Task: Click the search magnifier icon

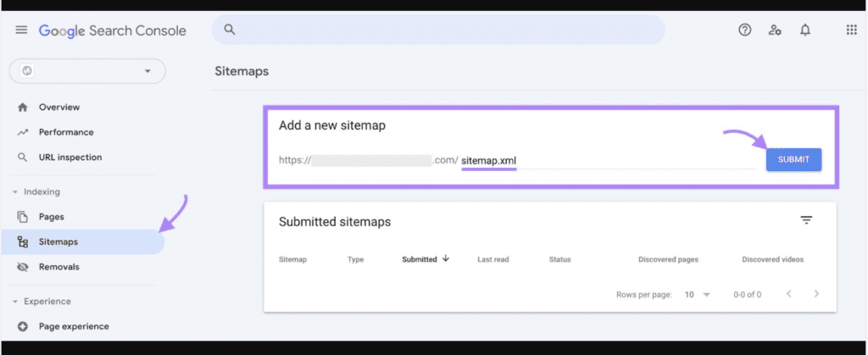Action: 230,30
